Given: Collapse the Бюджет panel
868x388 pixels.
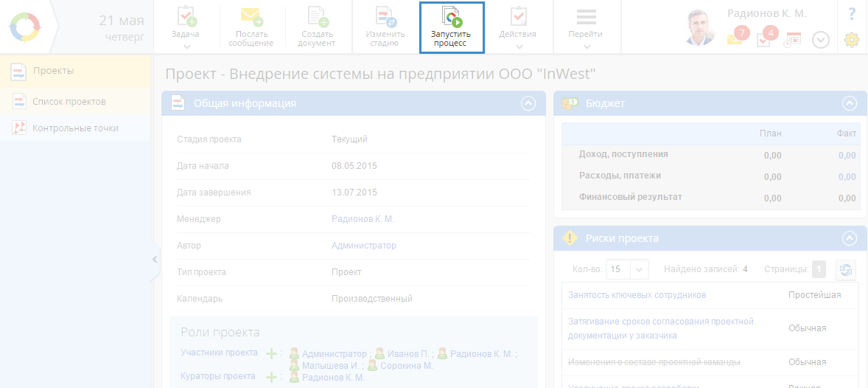Looking at the screenshot, I should 850,104.
